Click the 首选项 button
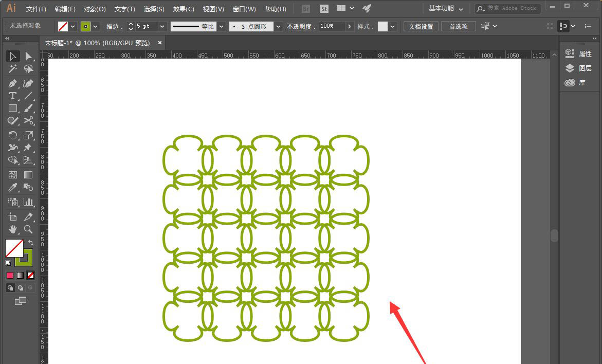The height and width of the screenshot is (364, 602). coord(458,26)
